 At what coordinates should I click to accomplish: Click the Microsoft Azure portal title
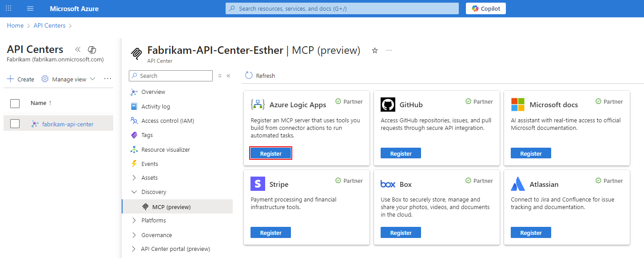(74, 8)
